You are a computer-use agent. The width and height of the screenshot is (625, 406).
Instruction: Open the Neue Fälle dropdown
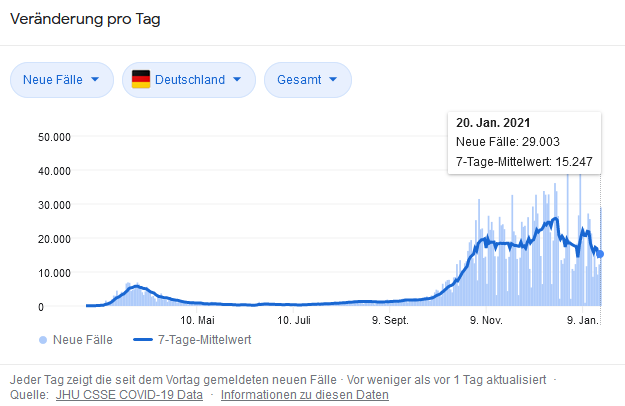[x=59, y=80]
